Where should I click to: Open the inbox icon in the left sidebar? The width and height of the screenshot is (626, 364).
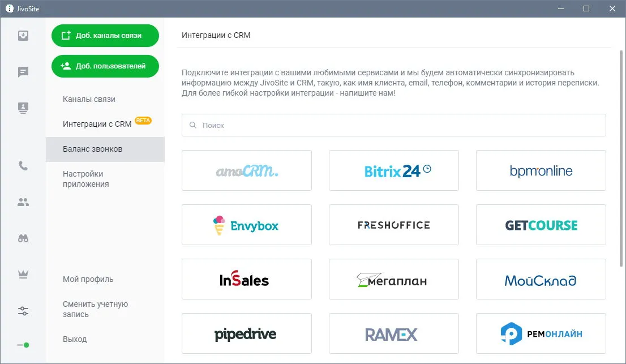23,36
